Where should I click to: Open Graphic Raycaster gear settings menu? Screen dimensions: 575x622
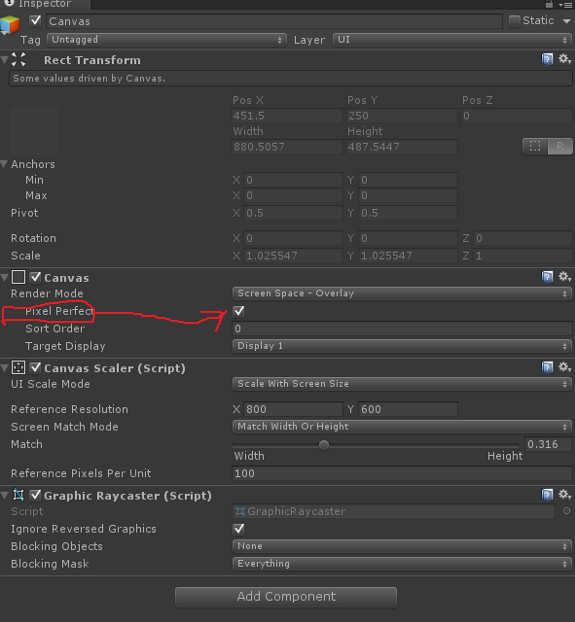tap(565, 495)
